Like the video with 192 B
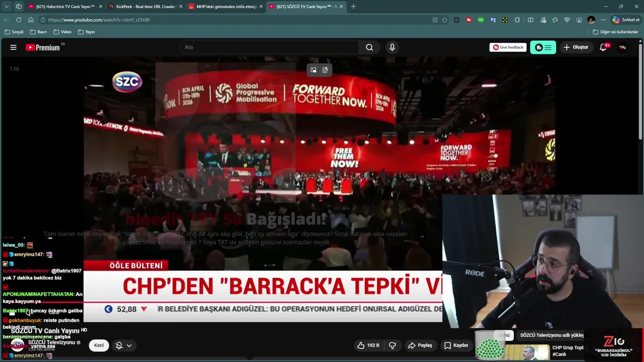Viewport: 644px width, 362px height. coord(369,345)
